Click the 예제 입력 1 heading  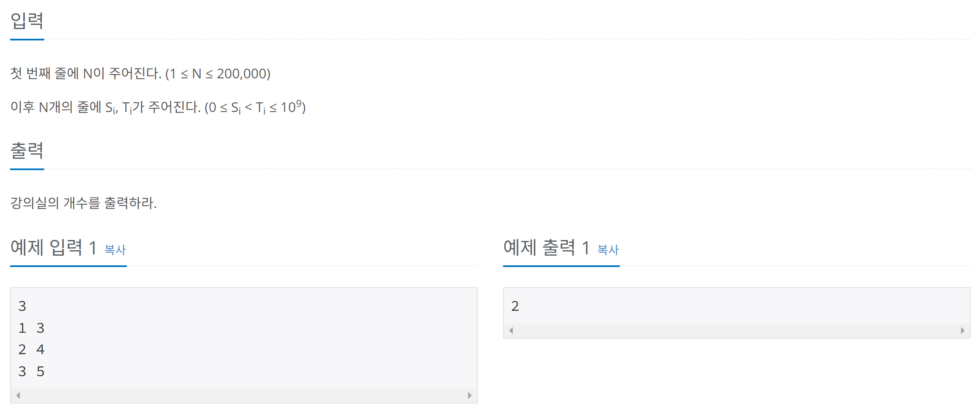pyautogui.click(x=54, y=247)
